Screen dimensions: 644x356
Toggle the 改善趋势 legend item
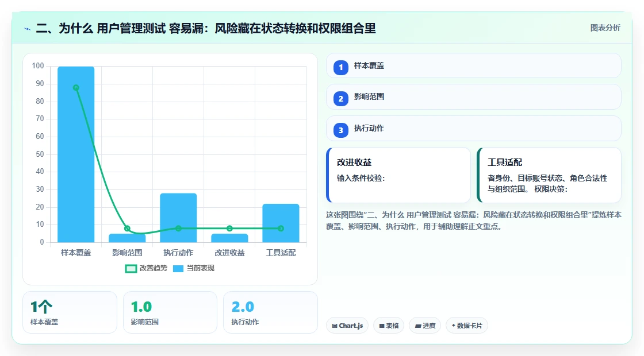[146, 268]
